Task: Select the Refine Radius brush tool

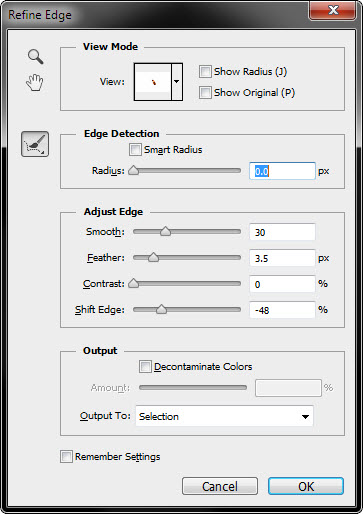Action: coord(35,144)
